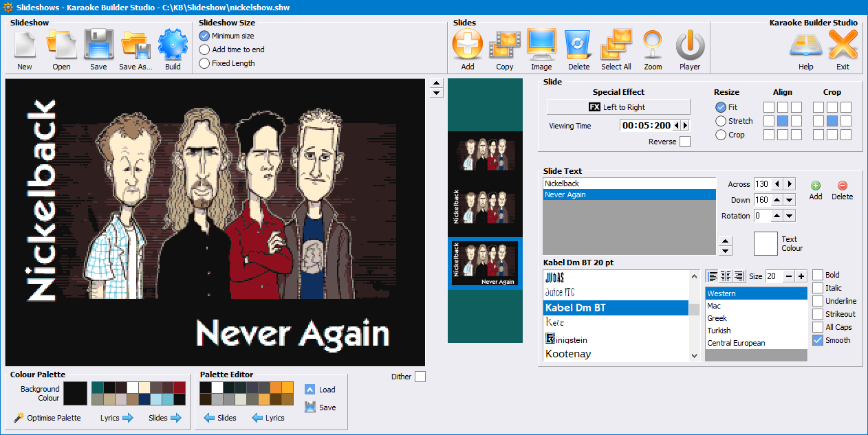Viewport: 868px width, 435px height.
Task: Decrease the Rotation value with the down arrow
Action: (x=790, y=216)
